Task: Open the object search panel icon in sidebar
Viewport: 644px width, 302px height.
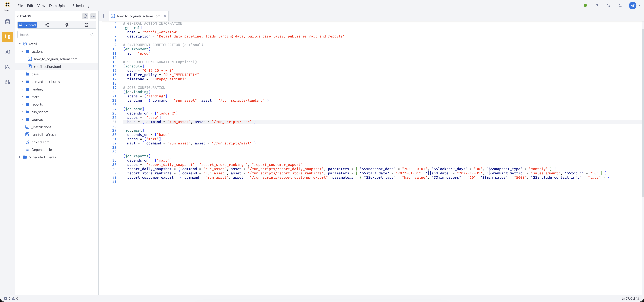Action: coord(7,82)
